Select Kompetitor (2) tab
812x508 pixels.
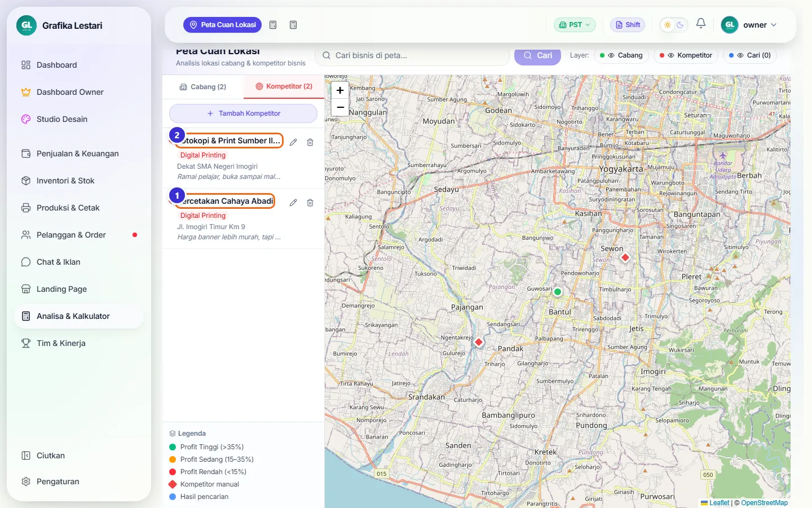[x=284, y=86]
